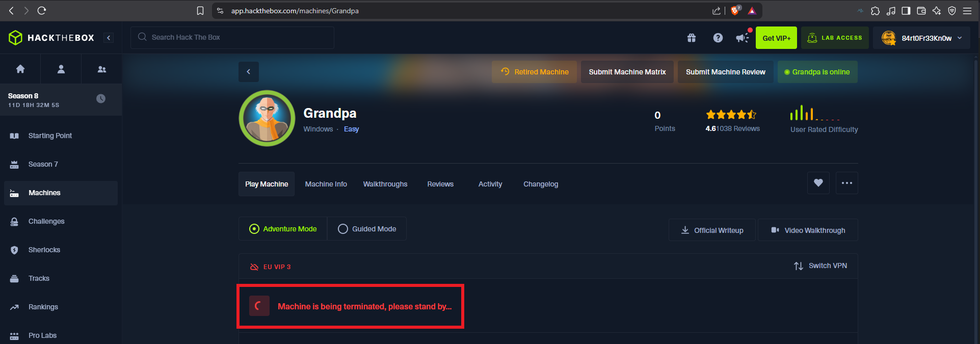Bookmark this page icon in address bar
This screenshot has height=344, width=980.
tap(200, 11)
